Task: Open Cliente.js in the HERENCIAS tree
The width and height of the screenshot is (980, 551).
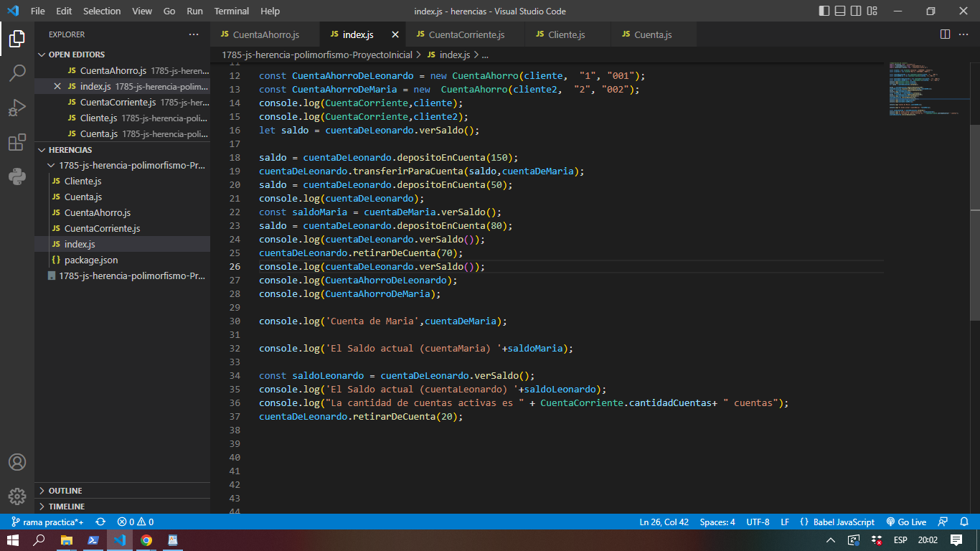Action: click(x=122, y=181)
